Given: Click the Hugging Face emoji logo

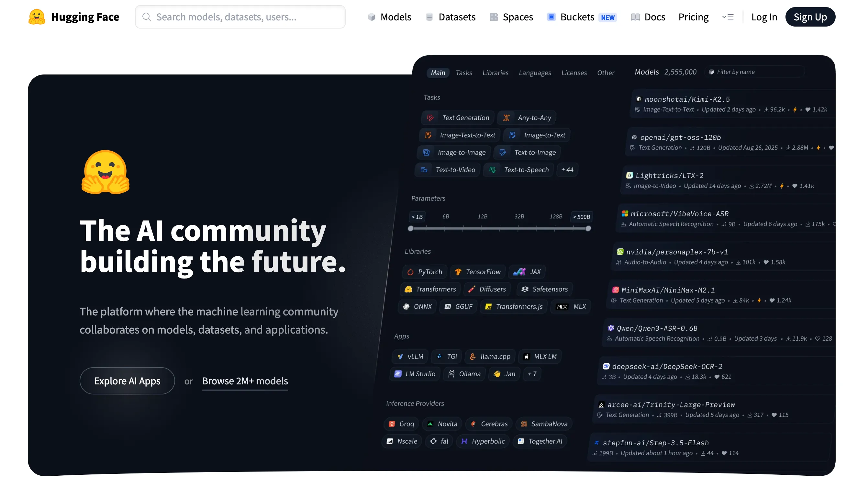Looking at the screenshot, I should (x=37, y=17).
